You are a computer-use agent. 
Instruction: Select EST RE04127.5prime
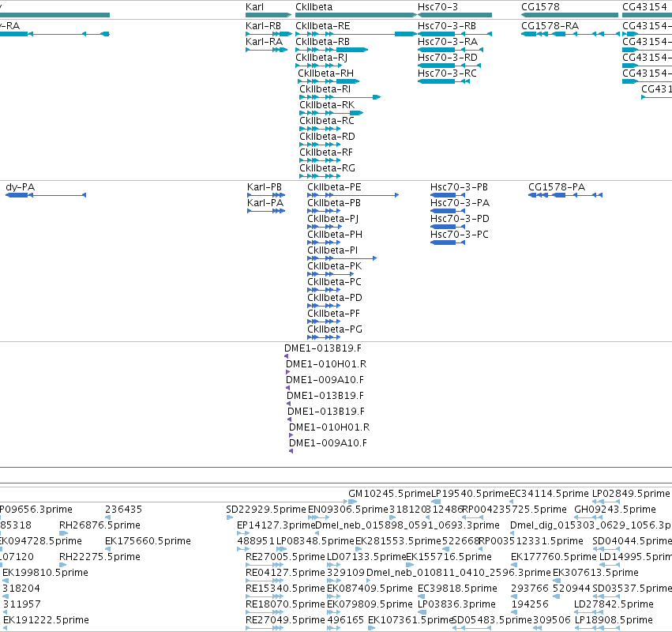click(x=285, y=574)
